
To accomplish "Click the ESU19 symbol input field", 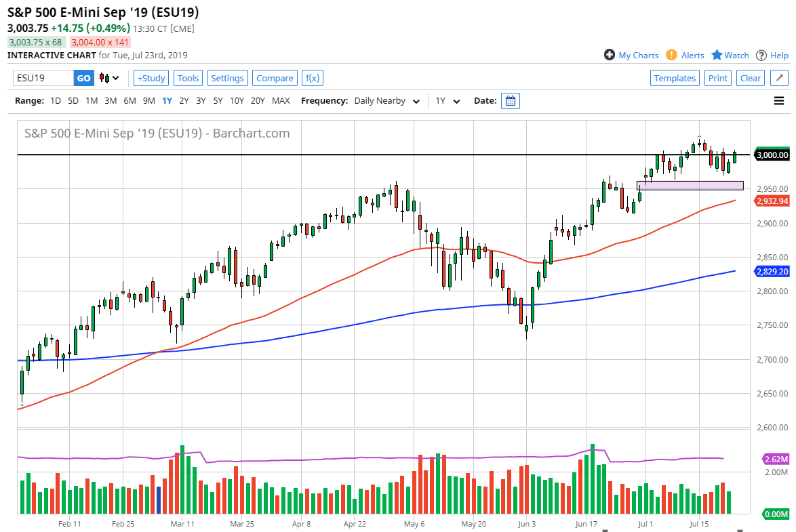I will [x=43, y=78].
